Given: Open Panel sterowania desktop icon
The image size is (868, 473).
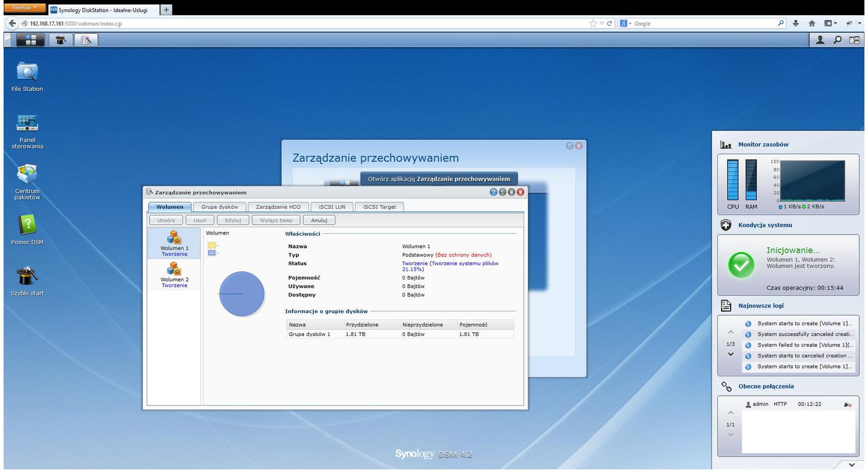Looking at the screenshot, I should pyautogui.click(x=27, y=132).
